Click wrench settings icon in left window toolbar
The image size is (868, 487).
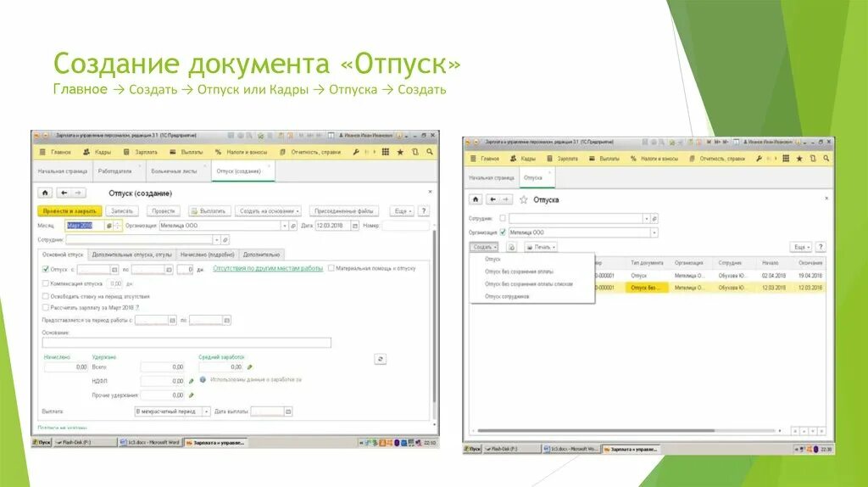[x=356, y=152]
